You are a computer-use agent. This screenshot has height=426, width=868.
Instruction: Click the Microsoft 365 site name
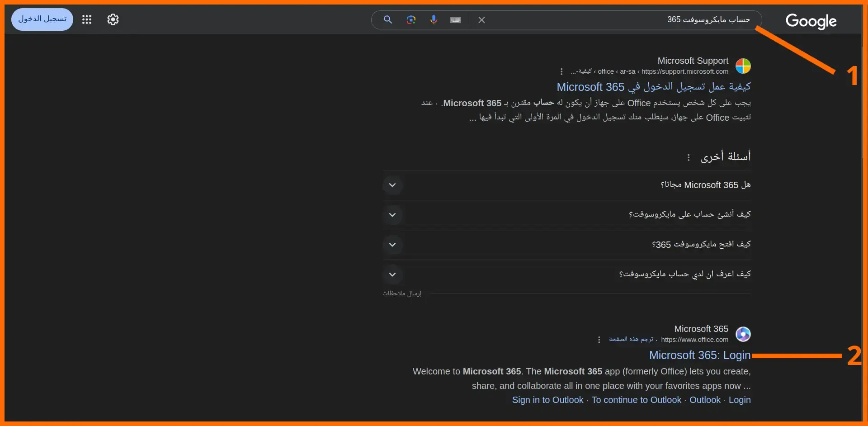(x=701, y=329)
